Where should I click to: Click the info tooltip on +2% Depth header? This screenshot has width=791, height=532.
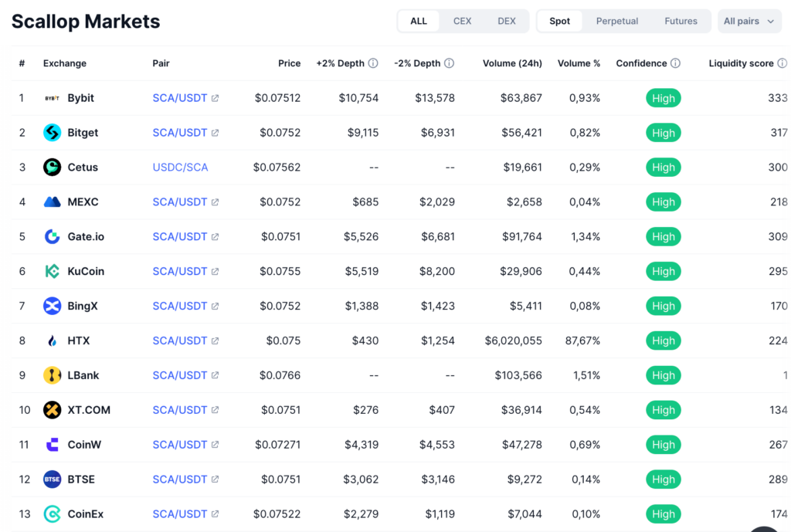[374, 63]
